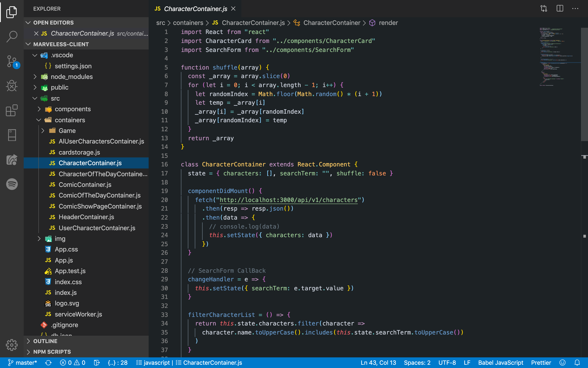Screen dimensions: 588x368
Task: Click the synchronize changes icon in status bar
Action: tap(48, 363)
